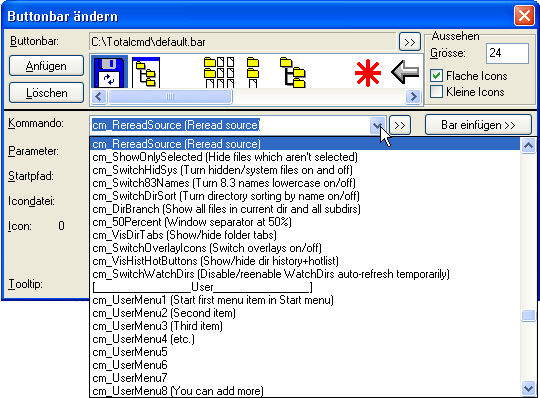Select the multi-column folder list icon
Screen dimensions: 540x398
point(219,72)
